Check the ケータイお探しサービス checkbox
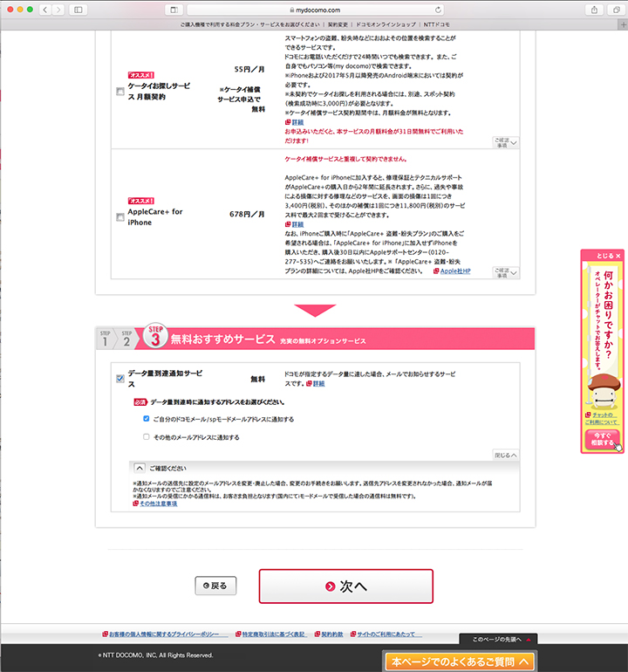 pos(120,92)
